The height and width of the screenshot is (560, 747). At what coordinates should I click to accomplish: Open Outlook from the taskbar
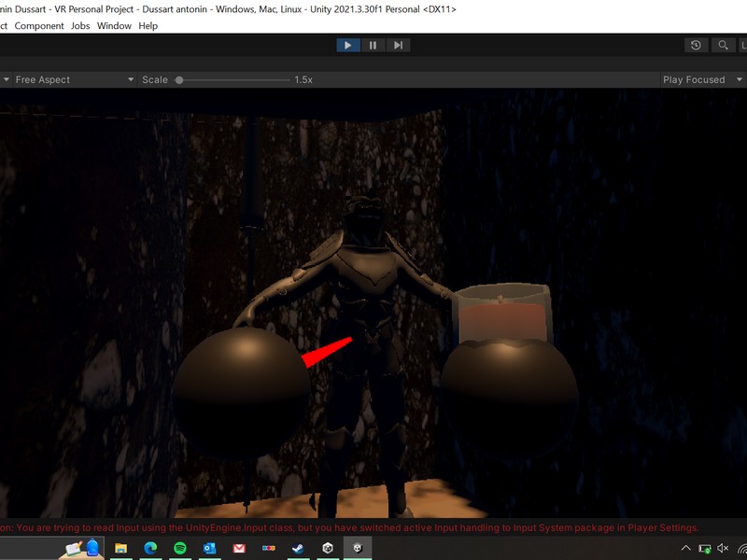(209, 548)
